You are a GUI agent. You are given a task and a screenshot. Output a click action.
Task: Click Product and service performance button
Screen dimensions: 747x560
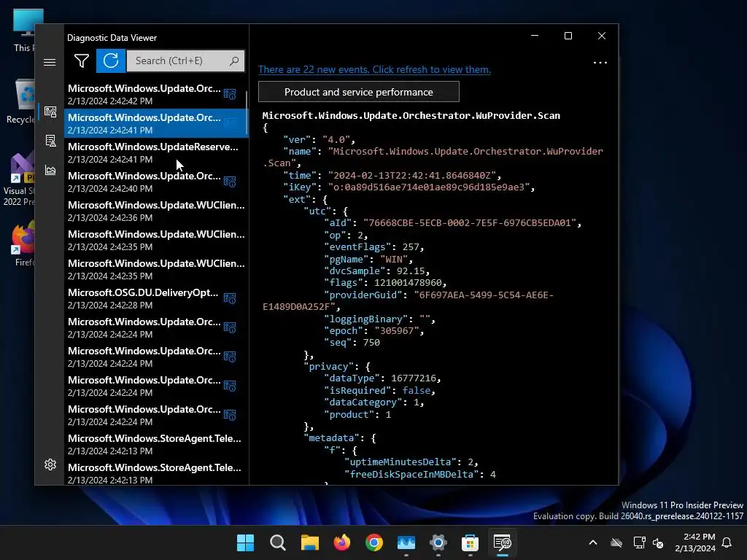click(x=359, y=92)
